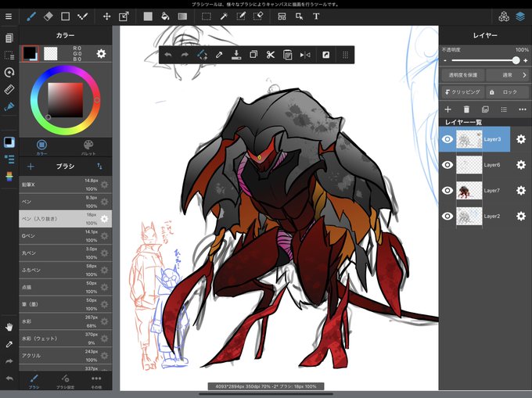Click the copy icon in floating toolbar

253,55
